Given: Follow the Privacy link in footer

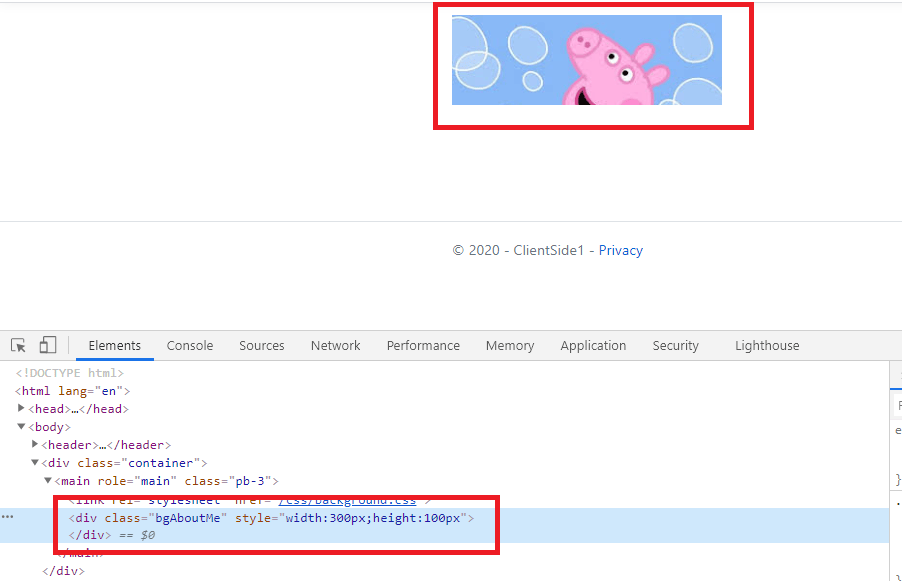Looking at the screenshot, I should 621,250.
